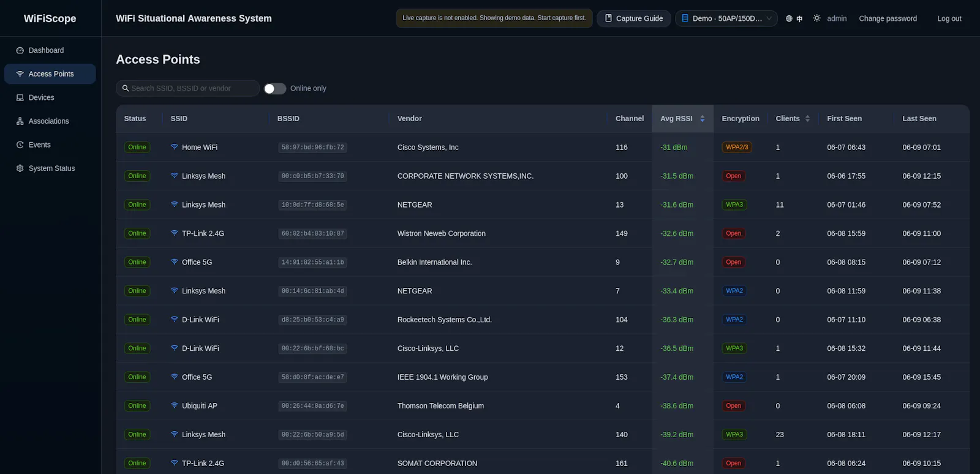Click the Devices laptop icon in the sidebar
This screenshot has height=474, width=980.
[x=20, y=97]
